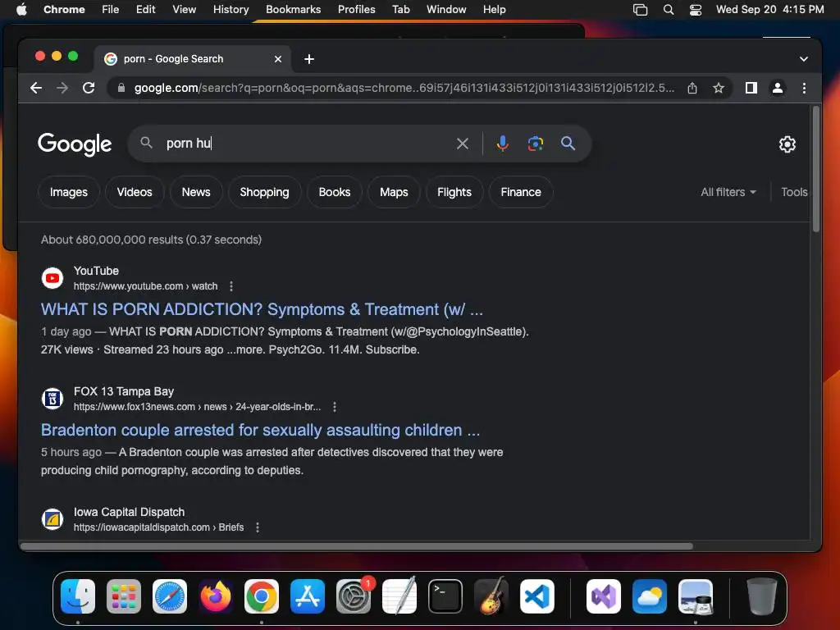Open Launchpad from the Dock
The image size is (840, 630).
(x=124, y=596)
